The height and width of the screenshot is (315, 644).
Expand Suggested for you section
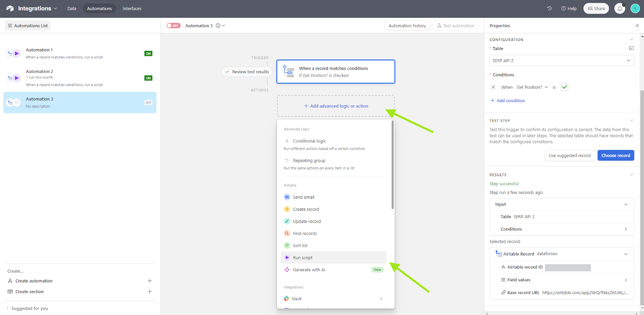pos(27,309)
